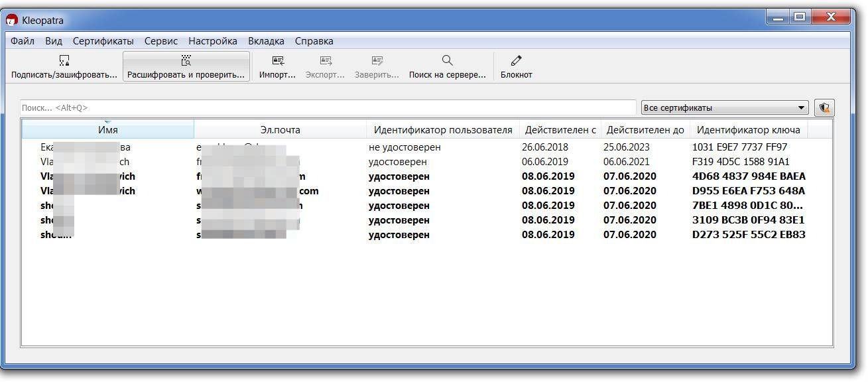Expand the Все сертификаты dropdown
Viewport: 868px width, 382px height.
pos(725,107)
